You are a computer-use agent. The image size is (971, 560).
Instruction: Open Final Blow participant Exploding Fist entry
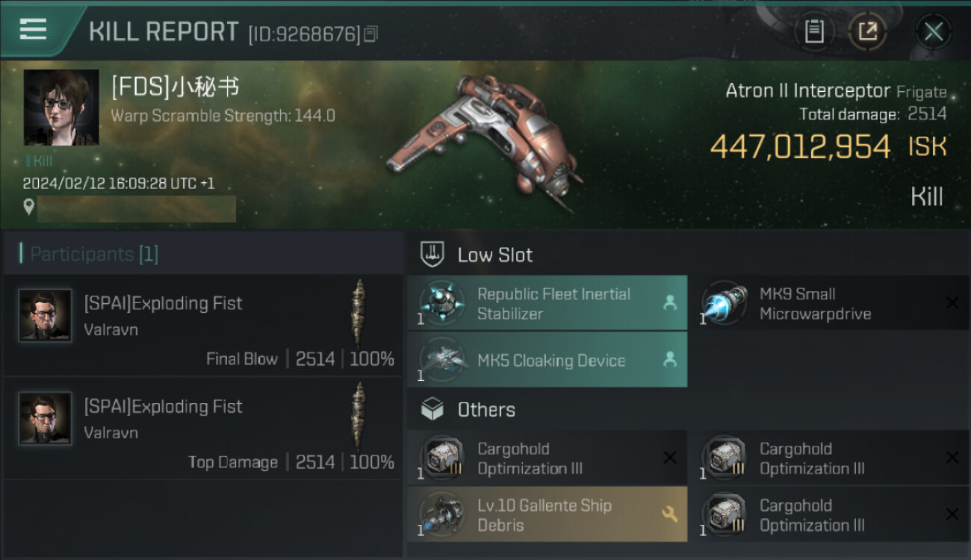[202, 326]
